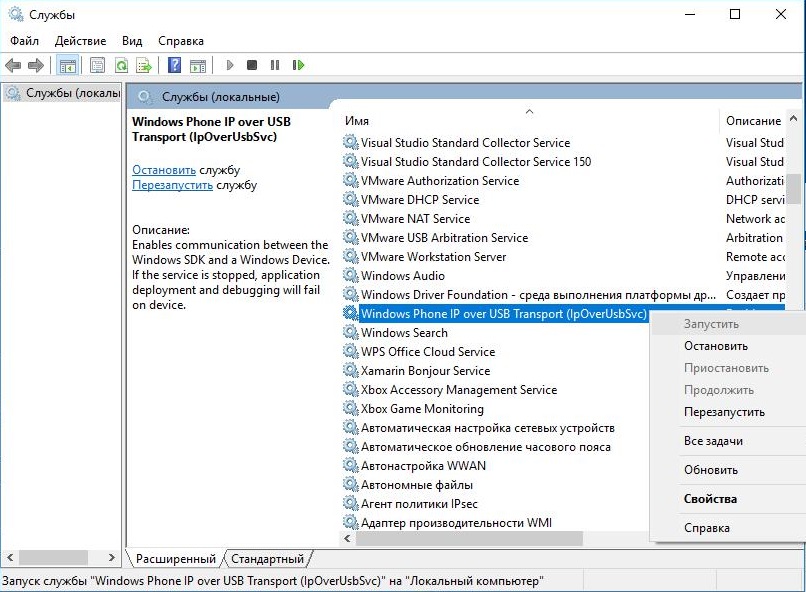Choose Перезапустить in the context menu
This screenshot has height=592, width=806.
pyautogui.click(x=724, y=412)
